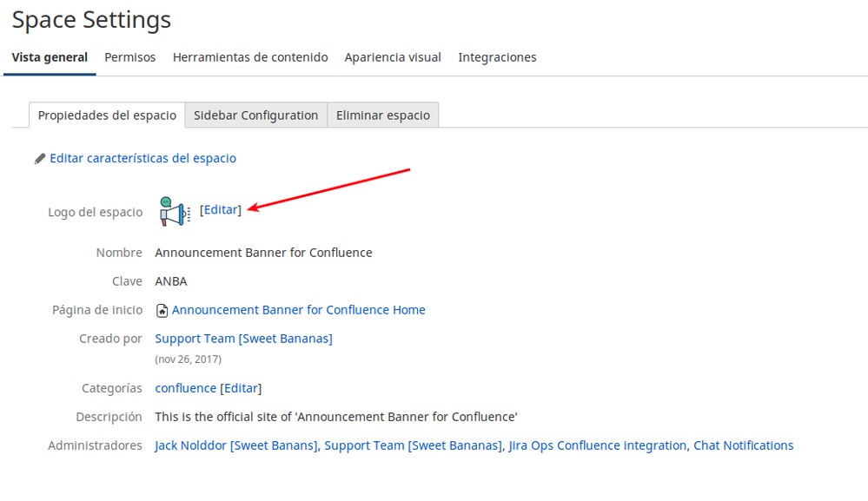Select Propiedades del espacio sub-tab
The width and height of the screenshot is (868, 501).
point(107,115)
